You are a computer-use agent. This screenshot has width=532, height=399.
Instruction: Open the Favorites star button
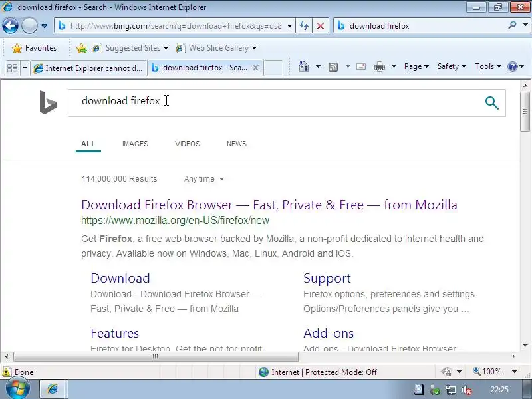(x=34, y=48)
